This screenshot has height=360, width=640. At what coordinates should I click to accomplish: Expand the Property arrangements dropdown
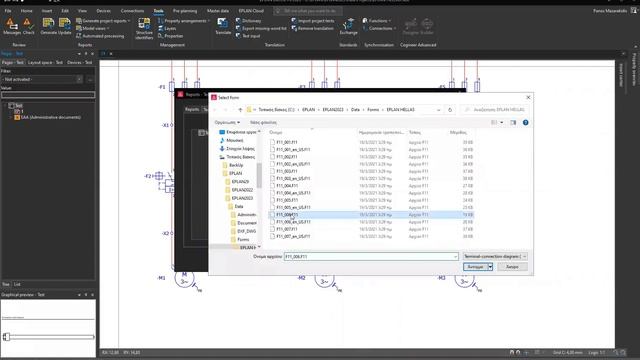pyautogui.click(x=184, y=20)
